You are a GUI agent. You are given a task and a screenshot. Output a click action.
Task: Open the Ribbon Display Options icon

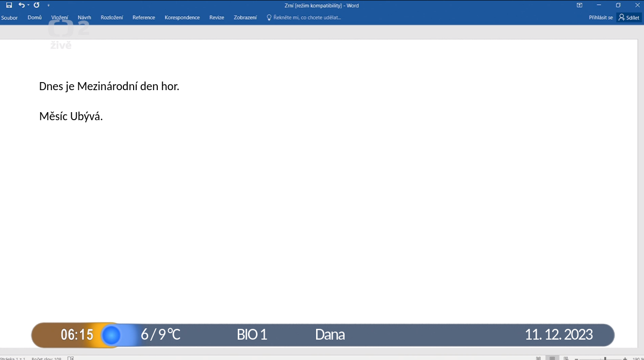coord(580,5)
